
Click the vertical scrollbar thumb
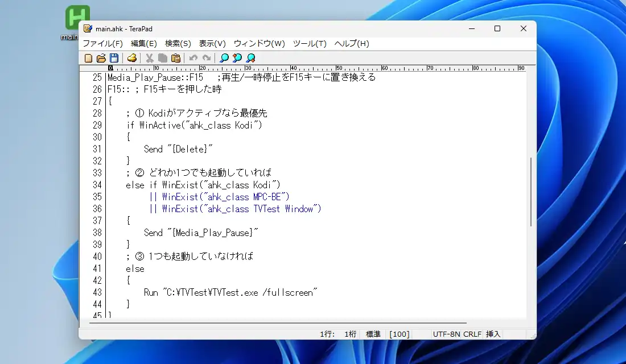[531, 191]
